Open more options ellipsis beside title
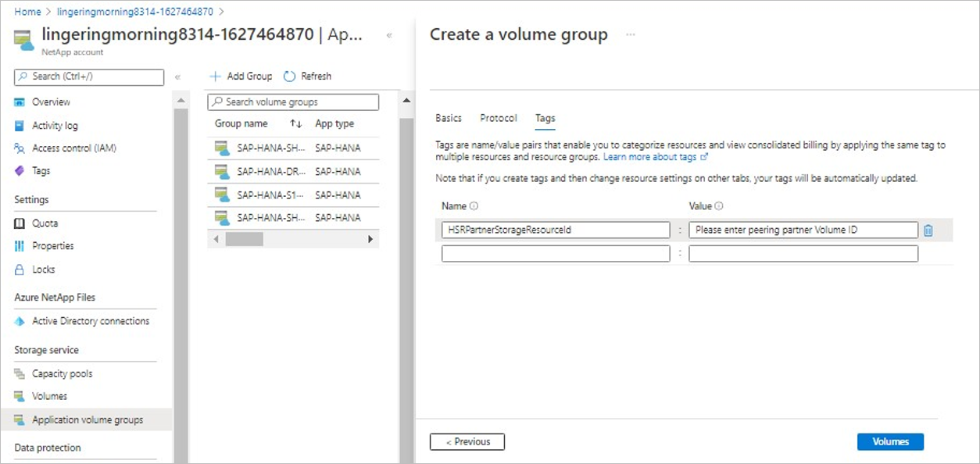Image resolution: width=980 pixels, height=464 pixels. tap(631, 34)
